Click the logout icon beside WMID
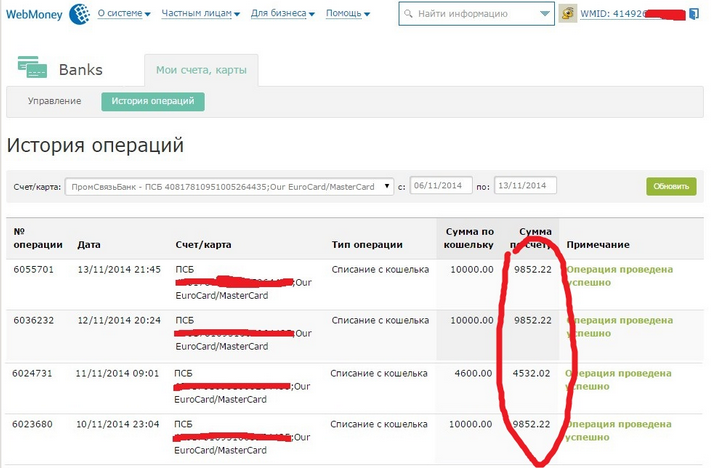 pos(694,15)
